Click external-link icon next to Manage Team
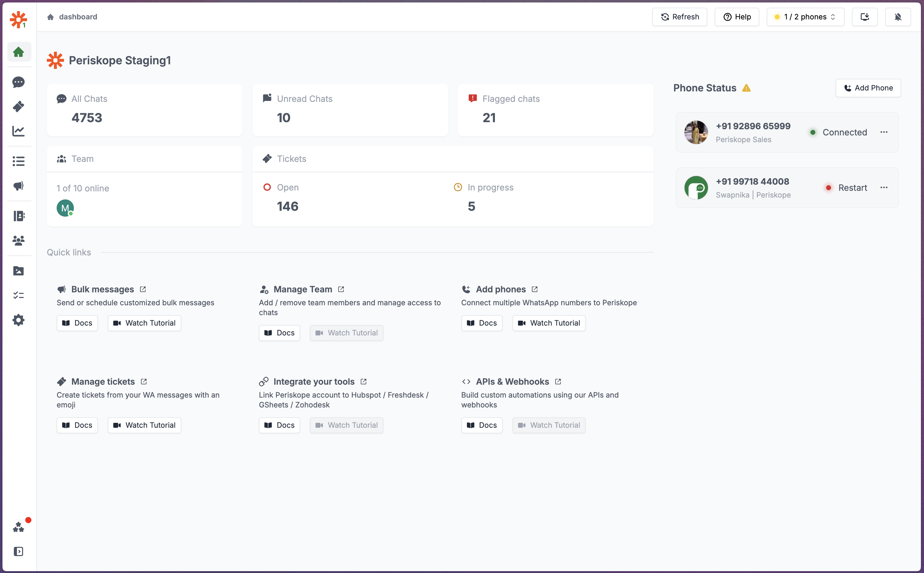Viewport: 924px width, 573px height. pos(341,289)
